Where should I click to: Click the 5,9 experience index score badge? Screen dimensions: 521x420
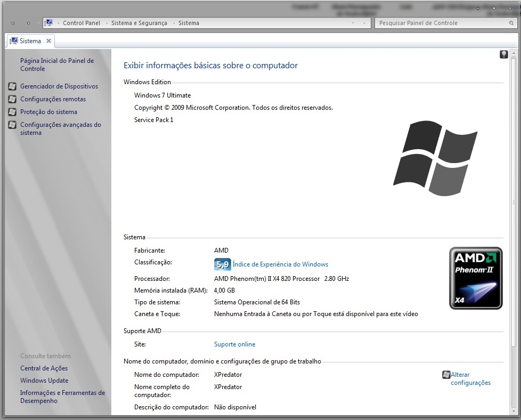coord(222,264)
